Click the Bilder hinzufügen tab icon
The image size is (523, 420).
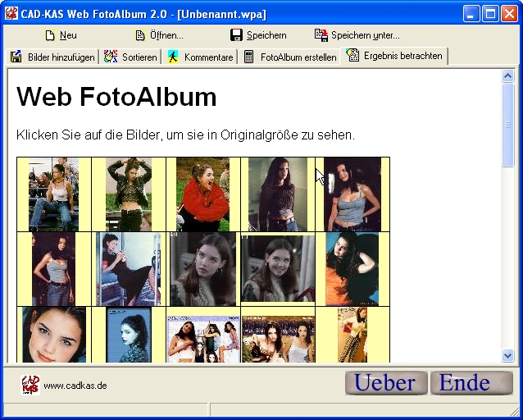16,57
